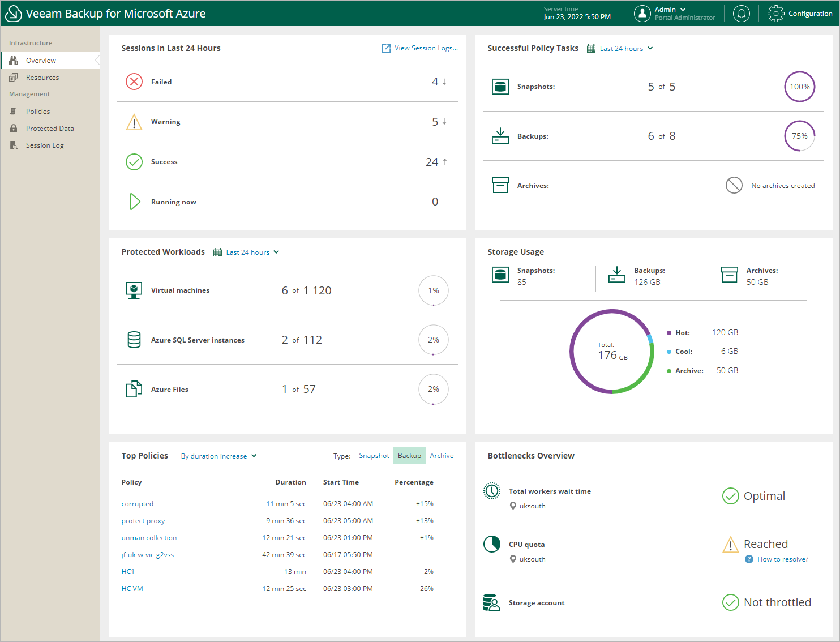Click the Snapshots icon in Successful Policy Tasks
This screenshot has width=840, height=642.
click(500, 87)
